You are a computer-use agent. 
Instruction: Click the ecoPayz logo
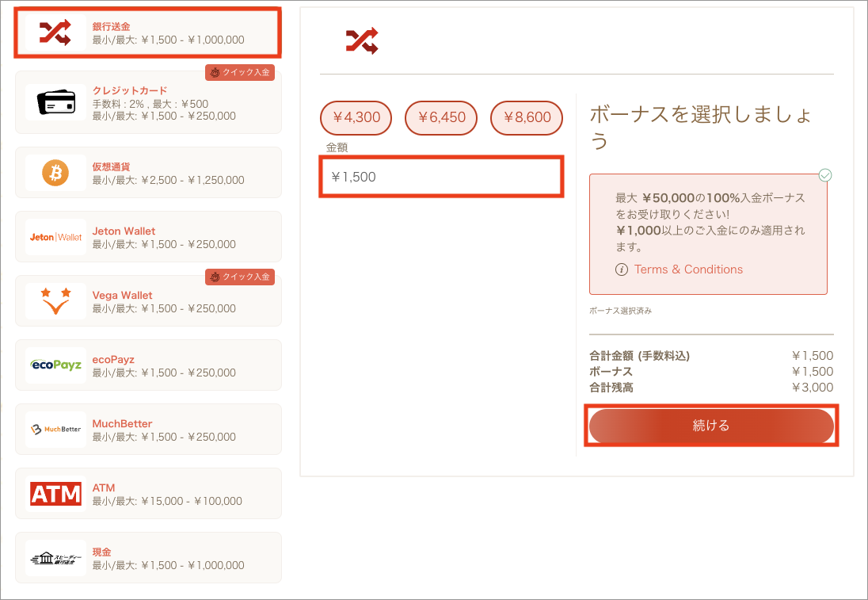[x=56, y=365]
